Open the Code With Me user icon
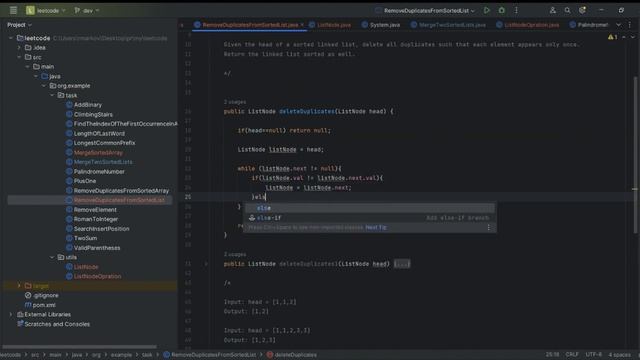Screen dimensions: 640x360 [553, 10]
